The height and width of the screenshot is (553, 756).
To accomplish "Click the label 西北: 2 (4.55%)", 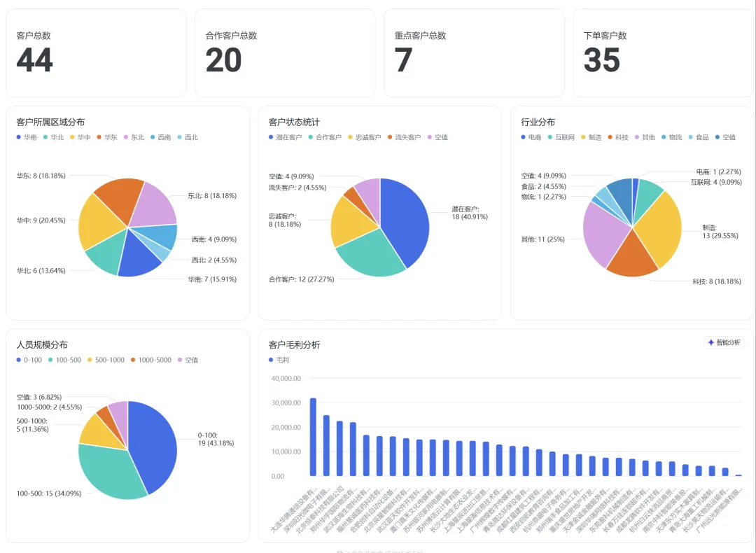I will 214,260.
